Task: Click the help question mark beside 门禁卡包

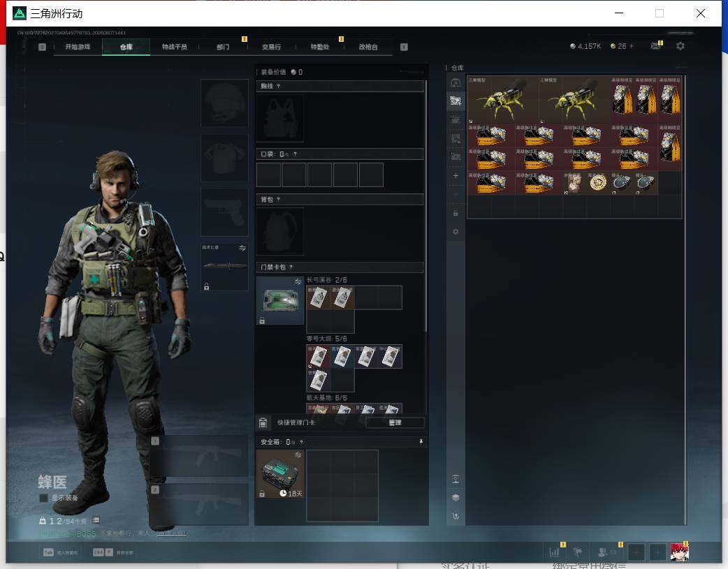Action: tap(291, 267)
